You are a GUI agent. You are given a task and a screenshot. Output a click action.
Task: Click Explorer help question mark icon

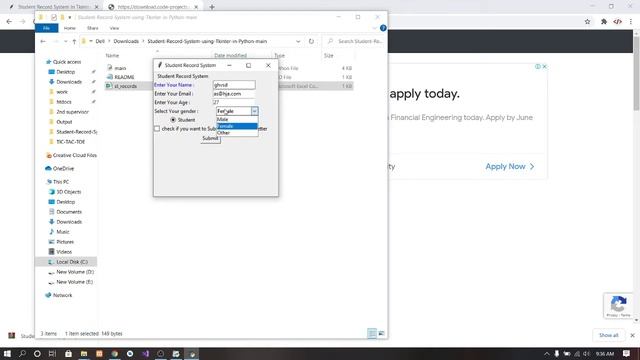[x=383, y=28]
